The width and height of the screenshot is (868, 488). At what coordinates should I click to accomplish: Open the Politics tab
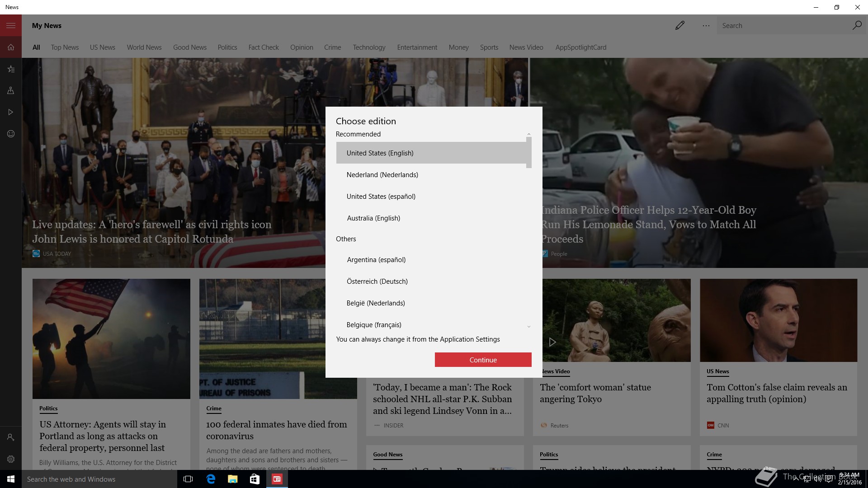pyautogui.click(x=227, y=47)
